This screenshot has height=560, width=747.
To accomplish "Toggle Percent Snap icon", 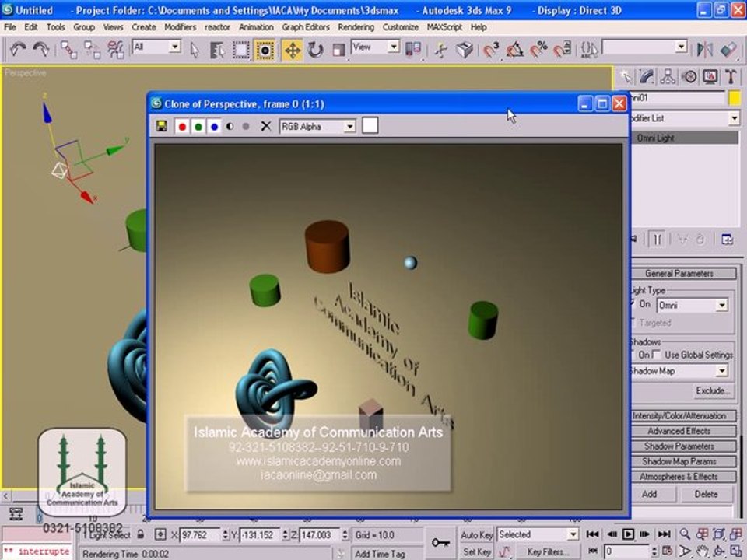I will 538,49.
